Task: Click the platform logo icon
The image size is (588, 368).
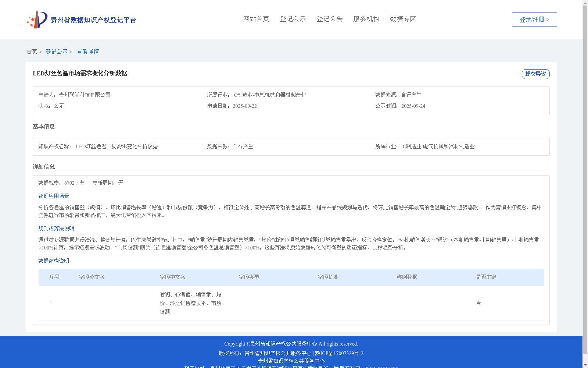Action: coord(37,20)
